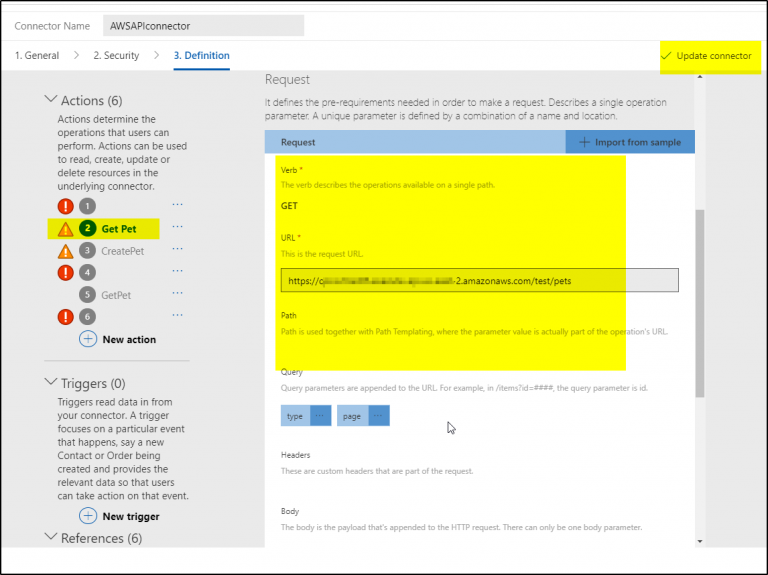The image size is (768, 575).
Task: Click the request URL input field
Action: 479,281
